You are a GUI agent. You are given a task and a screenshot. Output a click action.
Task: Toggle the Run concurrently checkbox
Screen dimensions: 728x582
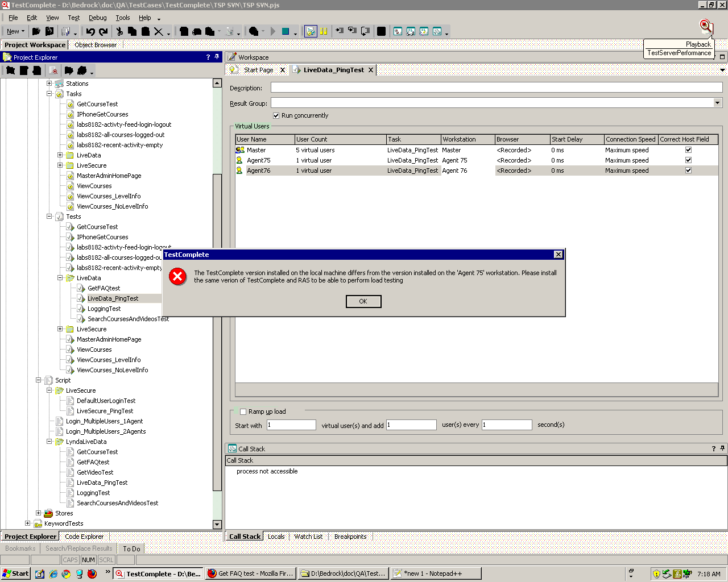(276, 115)
